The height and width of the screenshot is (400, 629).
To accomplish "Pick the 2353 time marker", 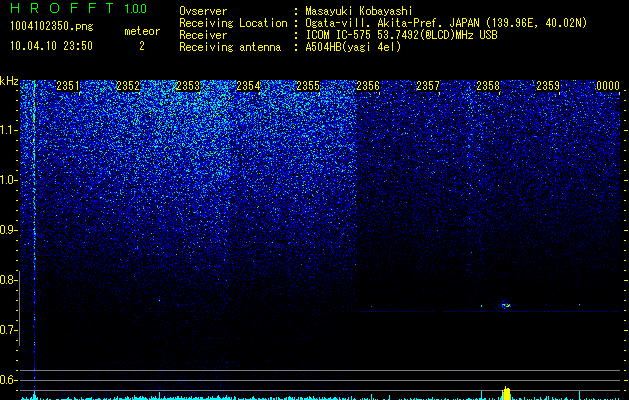I will click(x=188, y=86).
